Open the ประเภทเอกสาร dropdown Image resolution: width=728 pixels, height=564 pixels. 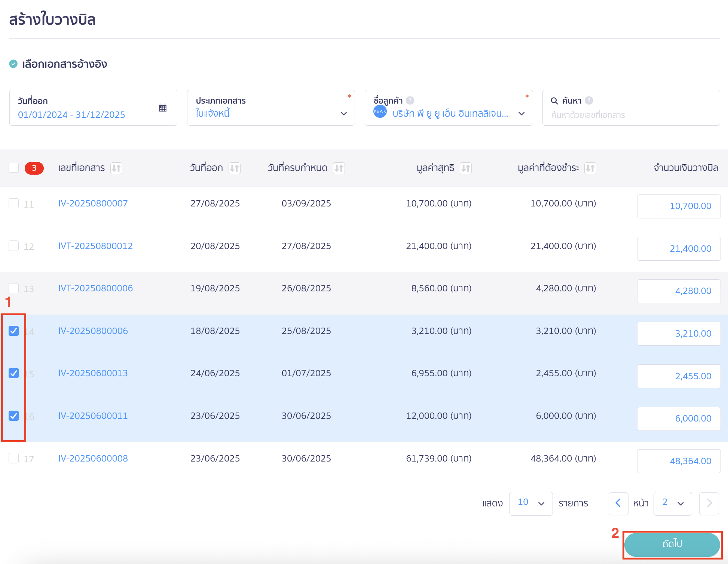coord(343,114)
